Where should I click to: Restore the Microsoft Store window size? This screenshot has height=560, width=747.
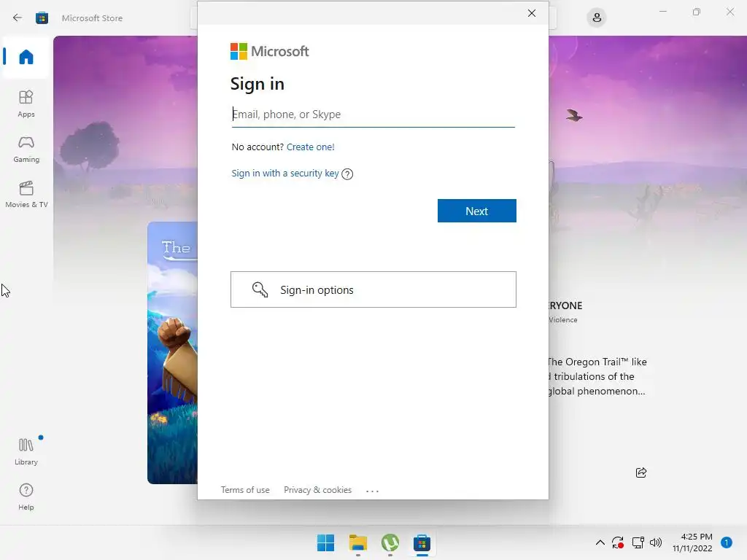(697, 12)
